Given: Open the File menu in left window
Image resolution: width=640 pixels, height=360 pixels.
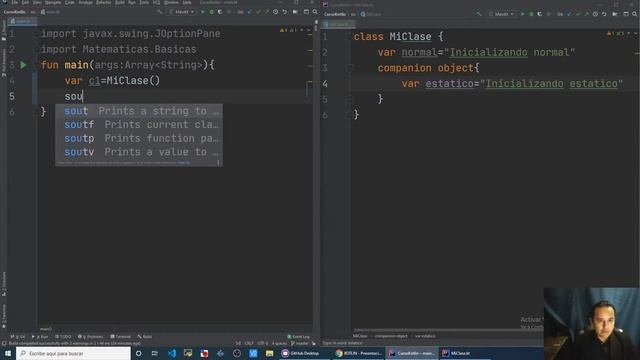Looking at the screenshot, I should [x=15, y=2].
